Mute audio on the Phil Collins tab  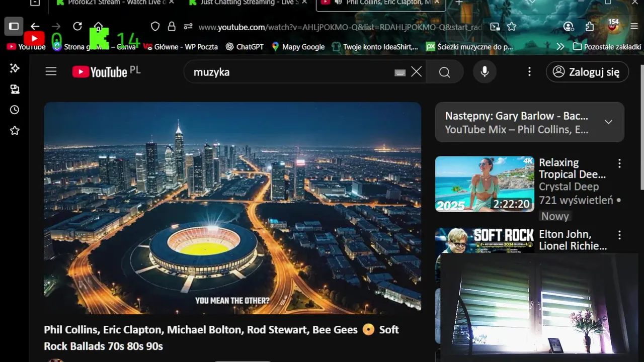339,3
